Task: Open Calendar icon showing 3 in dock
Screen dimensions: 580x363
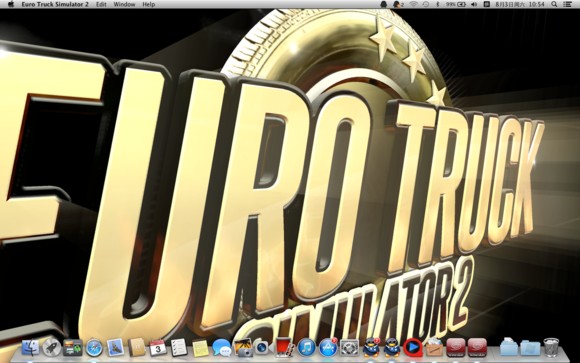Action: pos(158,348)
